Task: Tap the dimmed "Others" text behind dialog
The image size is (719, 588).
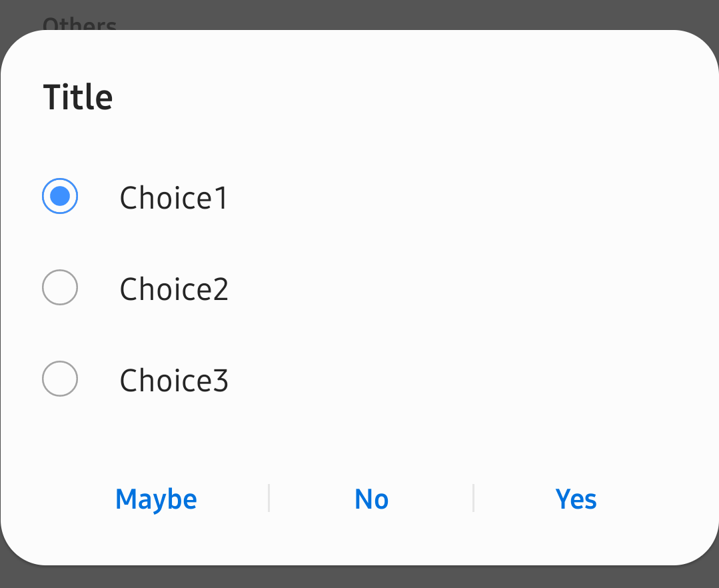Action: click(79, 24)
